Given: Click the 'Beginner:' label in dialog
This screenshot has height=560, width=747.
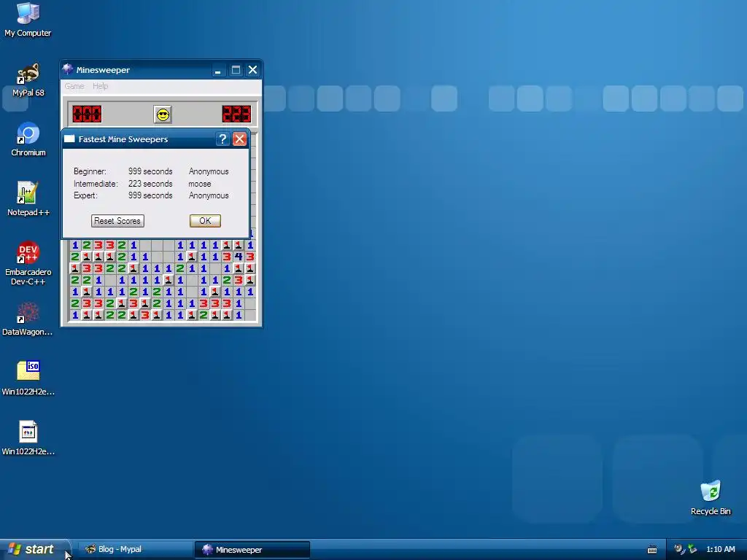Looking at the screenshot, I should [90, 171].
